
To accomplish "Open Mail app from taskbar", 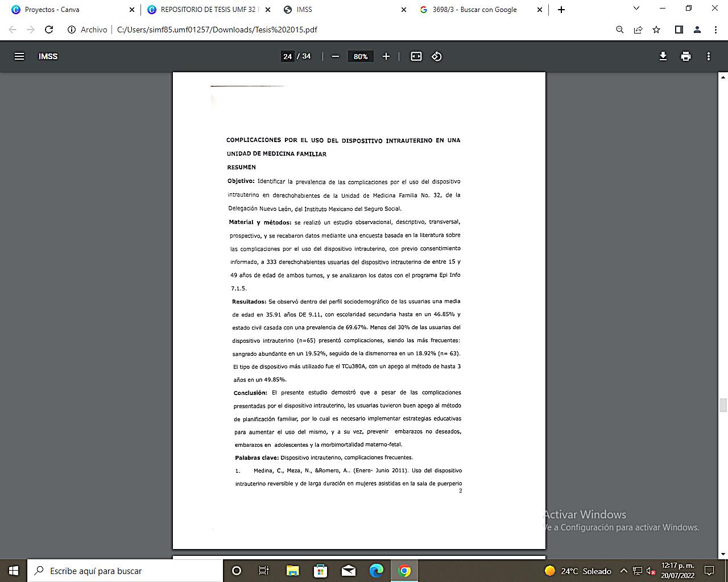I will tap(348, 571).
